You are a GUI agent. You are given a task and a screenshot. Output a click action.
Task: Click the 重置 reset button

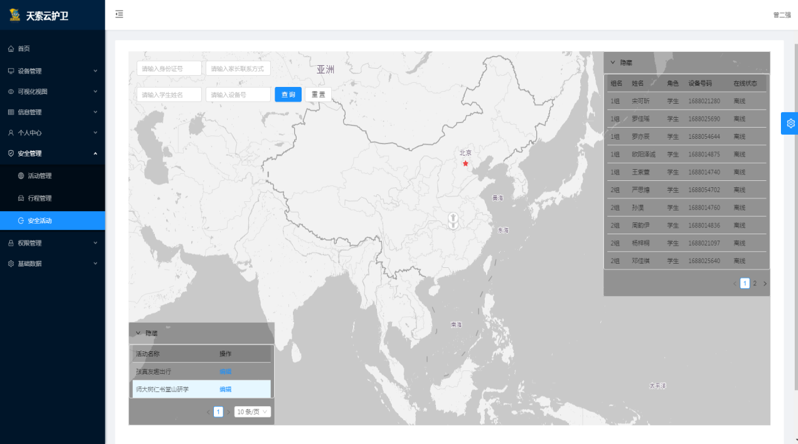[318, 94]
